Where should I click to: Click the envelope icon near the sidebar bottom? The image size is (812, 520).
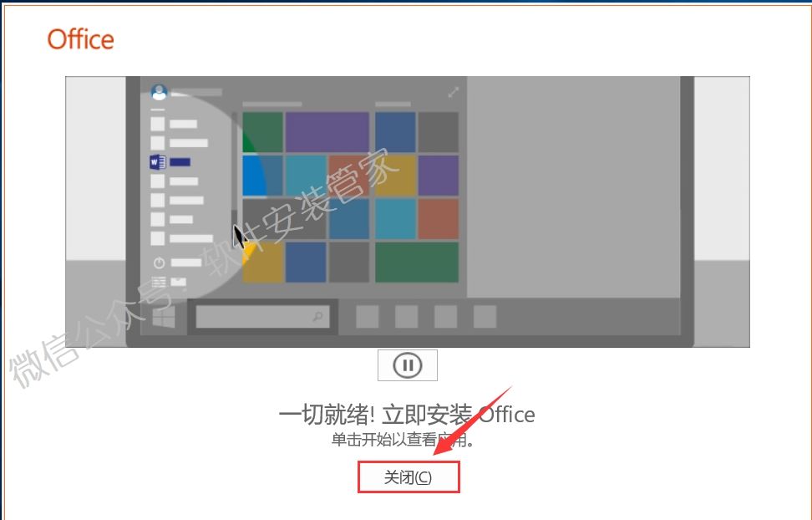tap(178, 280)
